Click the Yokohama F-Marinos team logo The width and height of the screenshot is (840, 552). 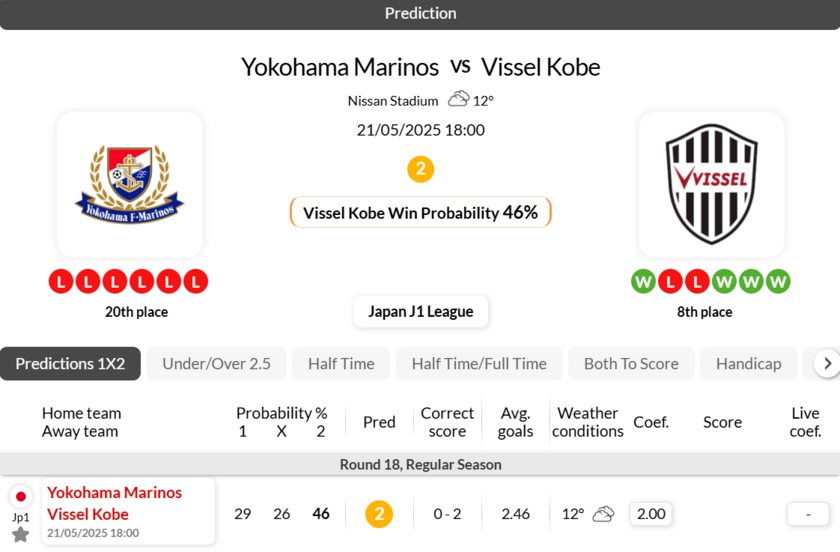[130, 185]
